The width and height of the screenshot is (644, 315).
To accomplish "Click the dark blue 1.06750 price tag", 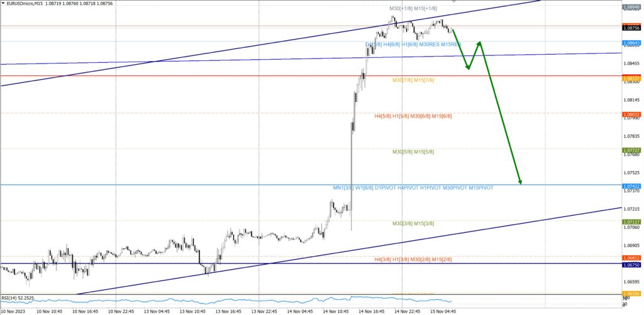I will click(631, 265).
